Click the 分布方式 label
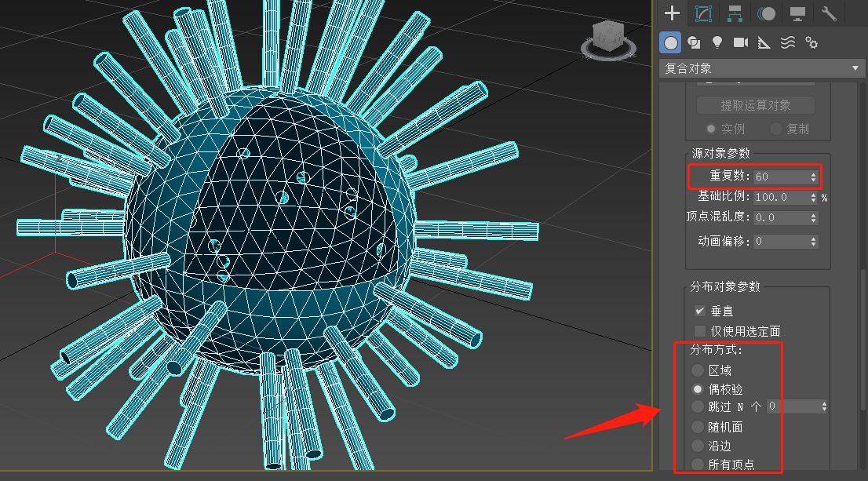The width and height of the screenshot is (868, 481). 716,350
